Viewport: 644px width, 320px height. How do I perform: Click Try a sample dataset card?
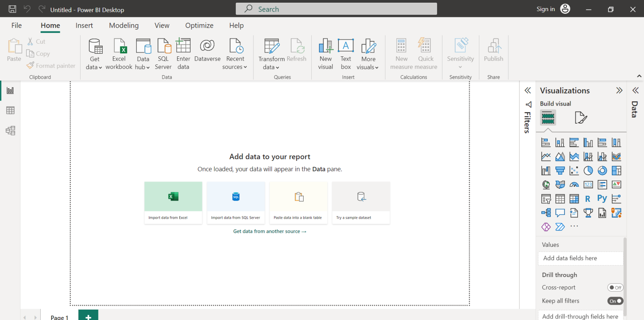[361, 203]
